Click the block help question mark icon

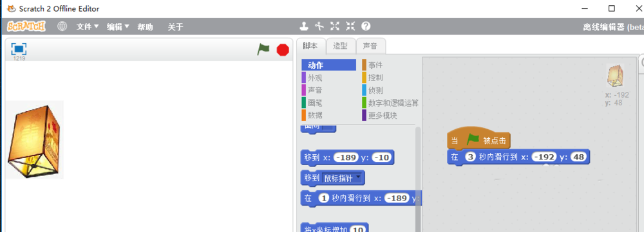[366, 26]
